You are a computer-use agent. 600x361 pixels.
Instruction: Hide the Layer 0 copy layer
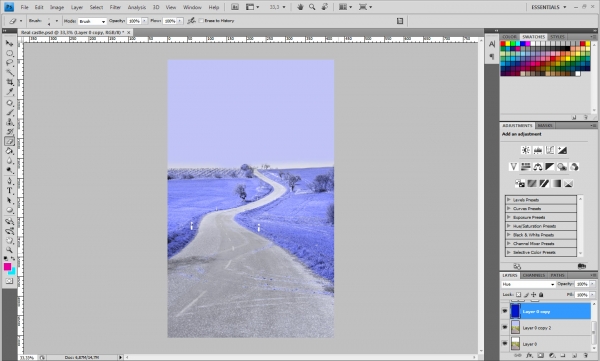pyautogui.click(x=505, y=311)
